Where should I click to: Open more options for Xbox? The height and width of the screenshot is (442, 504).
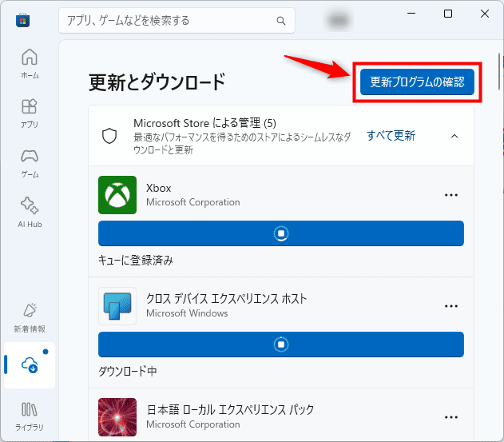pos(451,195)
